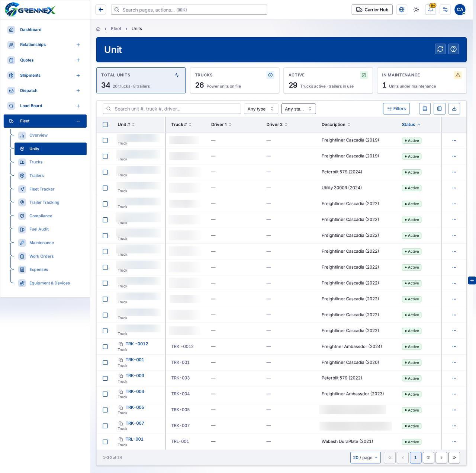
Task: Open row actions for TRK-003
Action: 454,378
